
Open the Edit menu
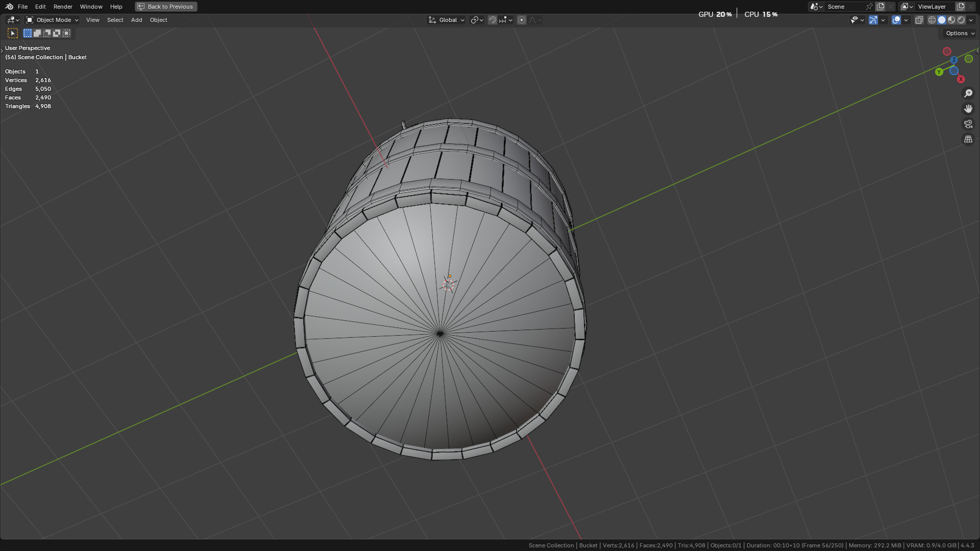(x=40, y=7)
